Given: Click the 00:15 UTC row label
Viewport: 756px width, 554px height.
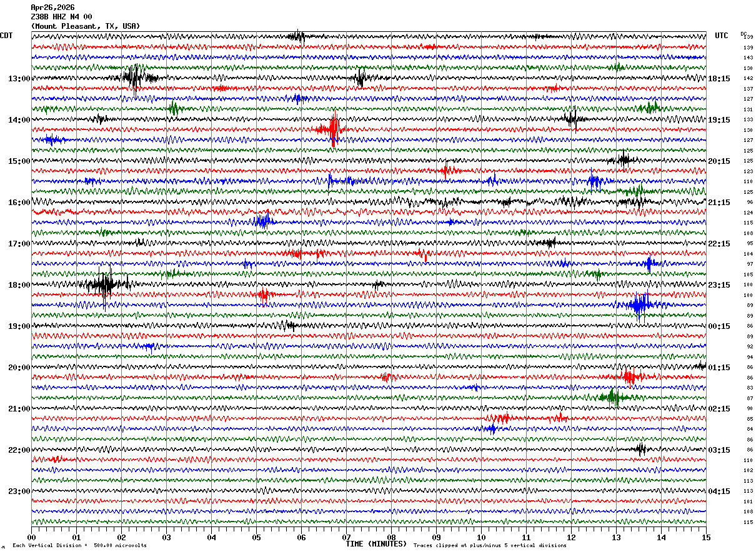Looking at the screenshot, I should [x=719, y=326].
